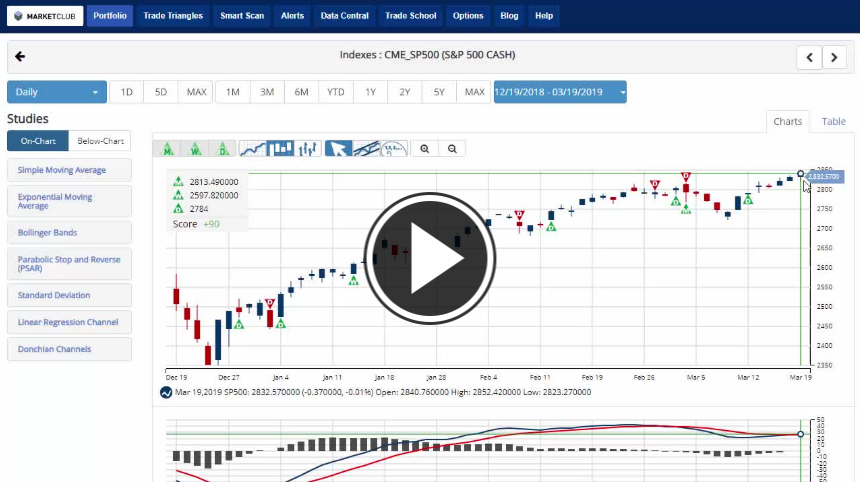Open Trade Triangles menu
This screenshot has width=860, height=482.
click(173, 16)
